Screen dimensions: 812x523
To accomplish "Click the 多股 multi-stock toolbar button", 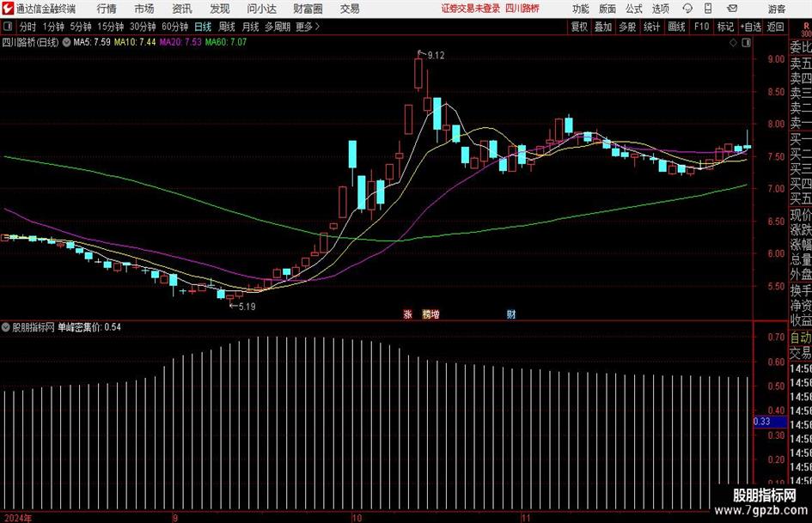I will tap(627, 27).
